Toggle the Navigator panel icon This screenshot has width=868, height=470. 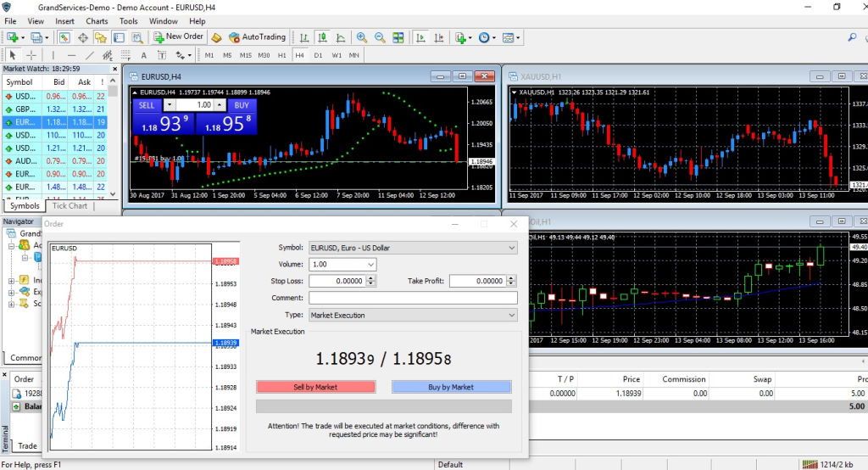[x=101, y=37]
